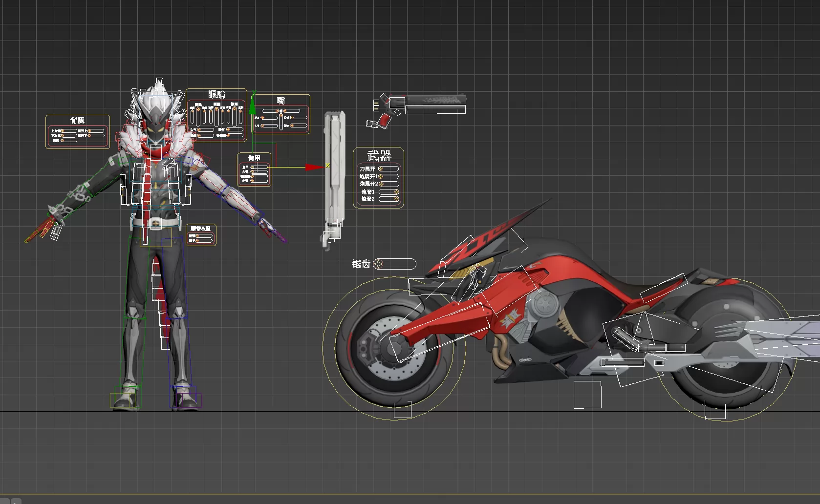
Task: Click the red X-axis arrow gizmo
Action: coord(314,168)
